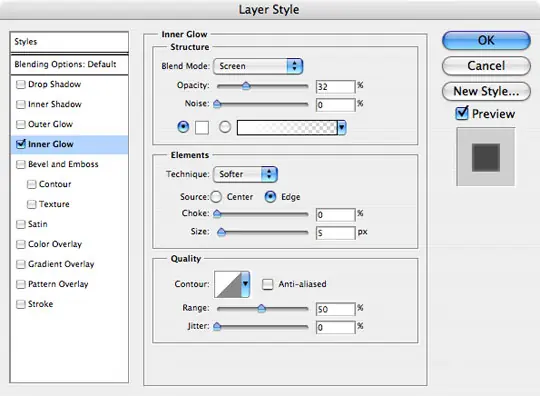Select the Stroke label
This screenshot has width=540, height=396.
pos(40,304)
